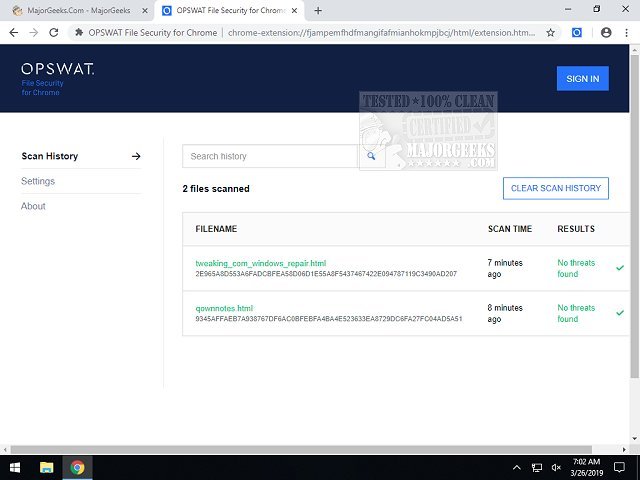Reload the page with the refresh icon
Viewport: 640px width, 480px height.
53,33
